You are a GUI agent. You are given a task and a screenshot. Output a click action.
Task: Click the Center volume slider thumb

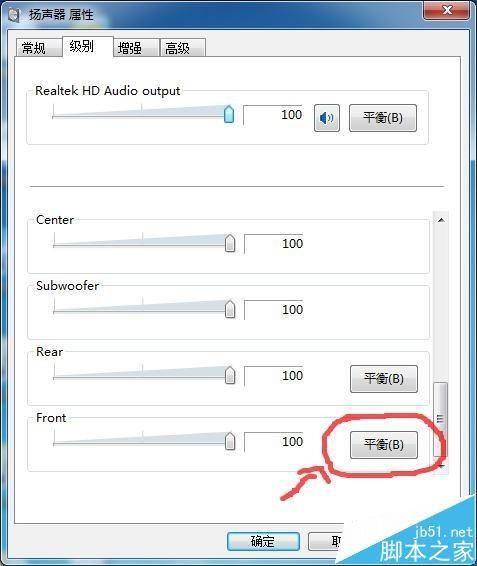pos(230,243)
